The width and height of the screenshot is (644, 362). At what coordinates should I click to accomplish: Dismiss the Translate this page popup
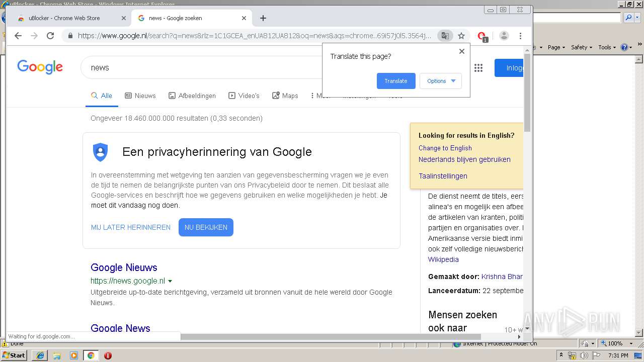pos(462,51)
